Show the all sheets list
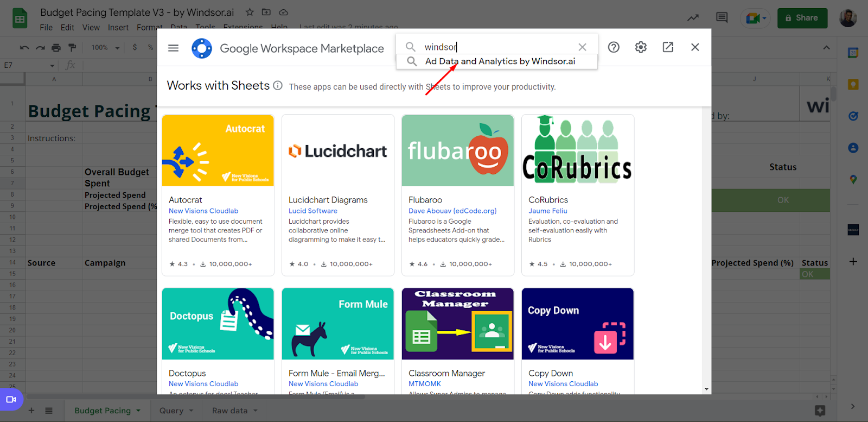 (49, 411)
